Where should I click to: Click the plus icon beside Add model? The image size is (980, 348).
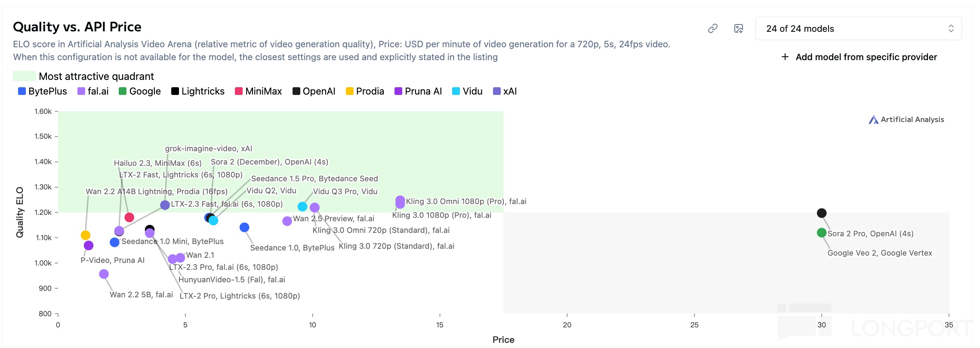coord(785,57)
